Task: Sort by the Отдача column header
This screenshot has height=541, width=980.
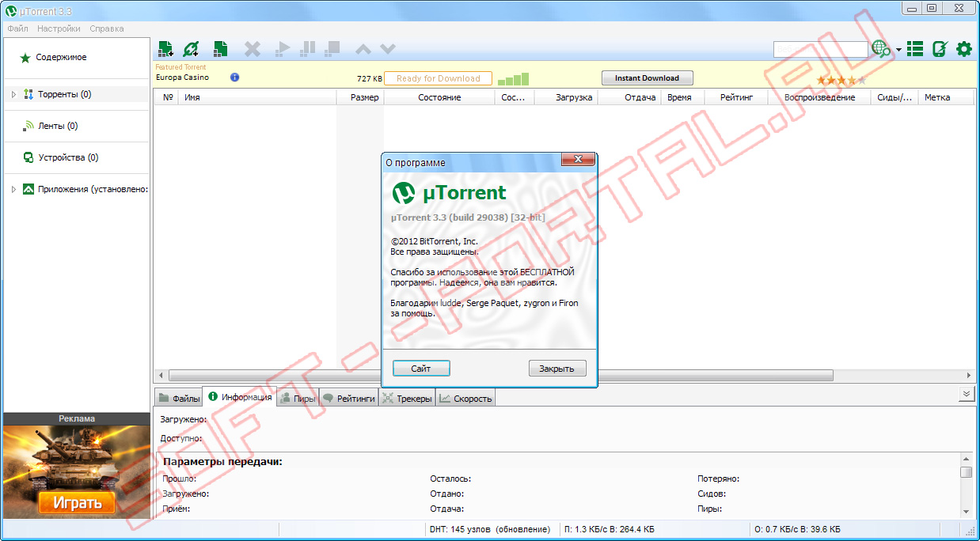Action: (x=630, y=97)
